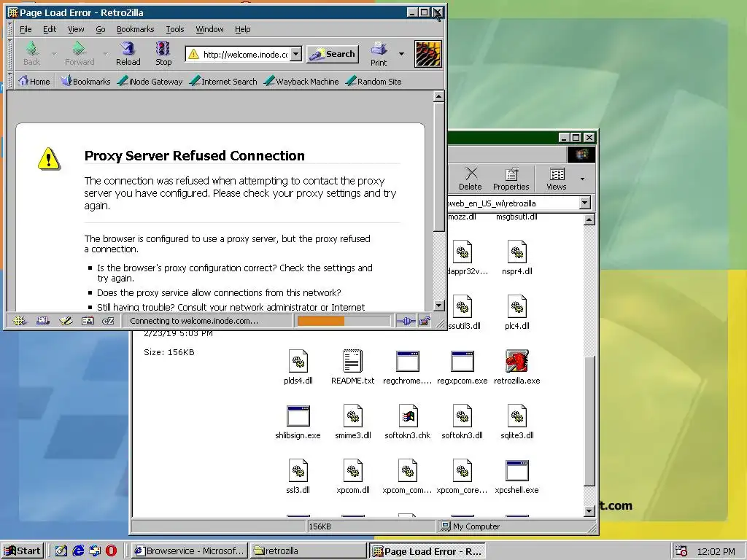Switch to retrozilla folder taskbar button
The height and width of the screenshot is (560, 747).
pos(309,551)
